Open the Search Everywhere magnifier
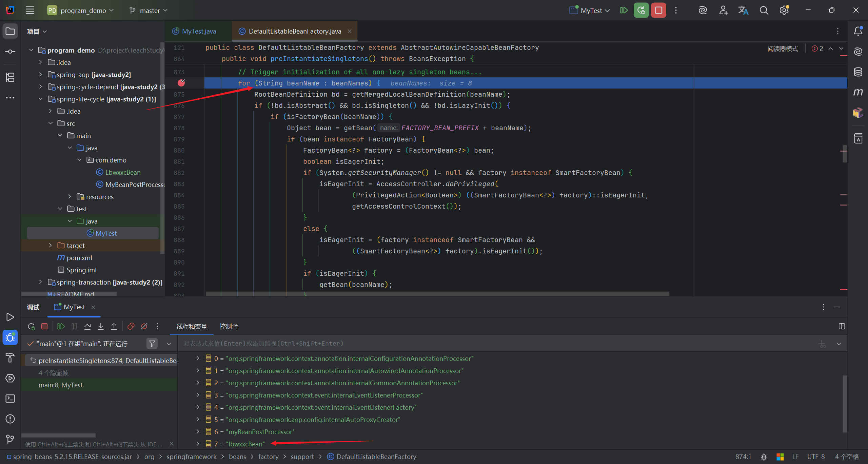Image resolution: width=868 pixels, height=464 pixels. [x=764, y=11]
